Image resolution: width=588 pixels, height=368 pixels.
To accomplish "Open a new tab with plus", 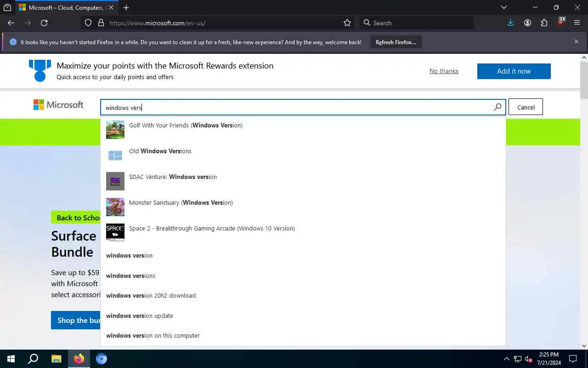I will coord(126,7).
